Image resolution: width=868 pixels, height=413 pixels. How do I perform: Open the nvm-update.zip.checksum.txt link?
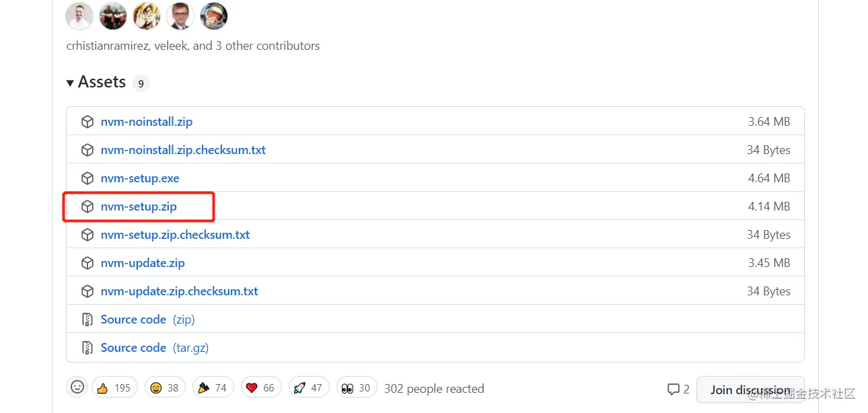point(179,291)
